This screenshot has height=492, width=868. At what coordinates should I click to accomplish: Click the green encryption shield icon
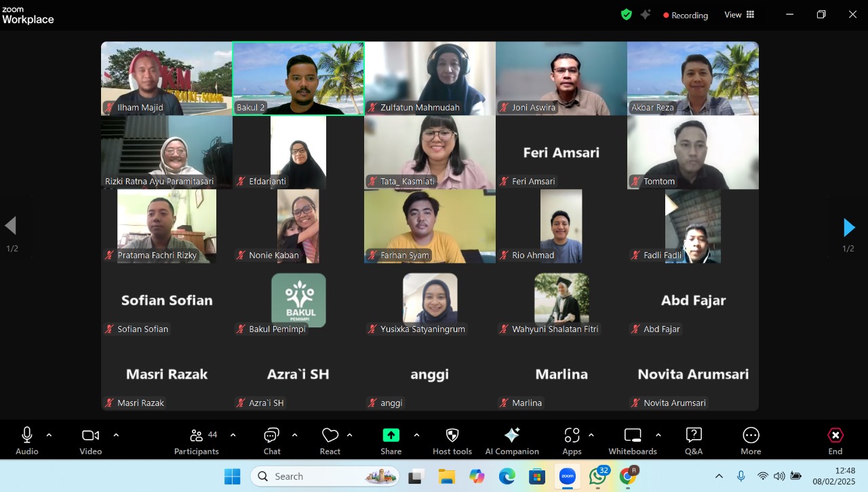click(x=626, y=14)
